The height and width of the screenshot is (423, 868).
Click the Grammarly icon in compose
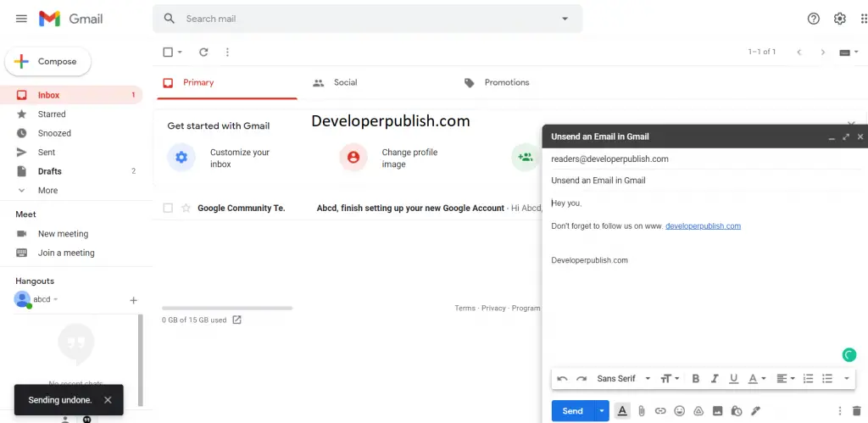[849, 355]
